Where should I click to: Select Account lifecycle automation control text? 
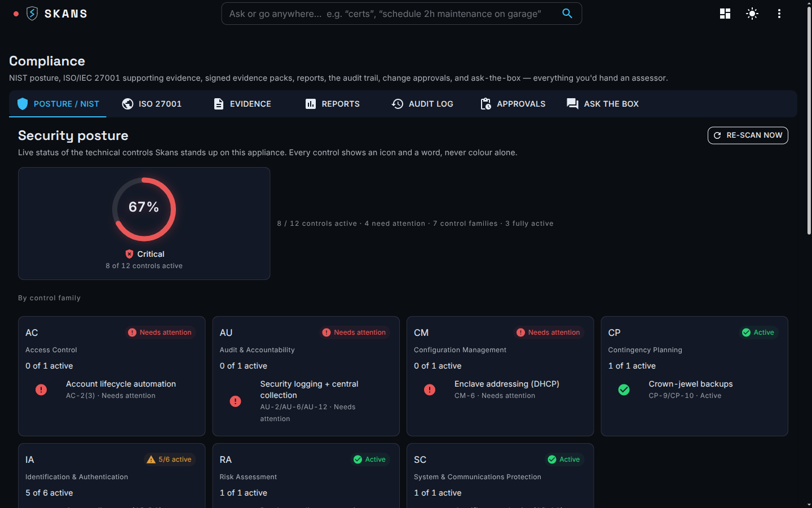121,384
